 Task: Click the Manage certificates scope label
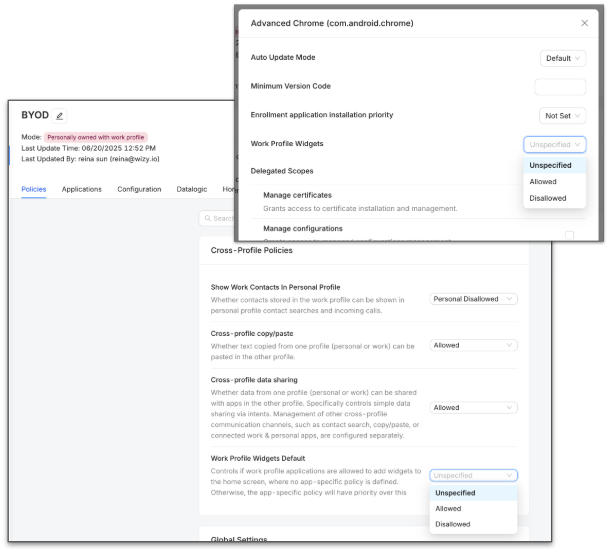tap(298, 195)
